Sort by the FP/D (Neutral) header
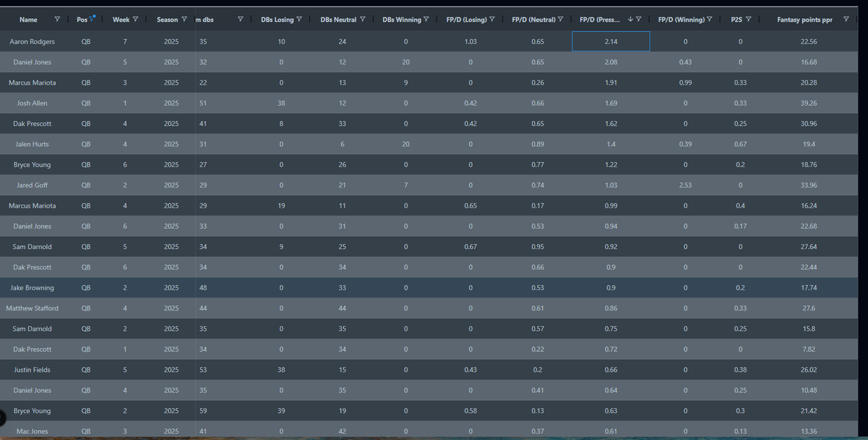868x440 pixels. click(534, 20)
